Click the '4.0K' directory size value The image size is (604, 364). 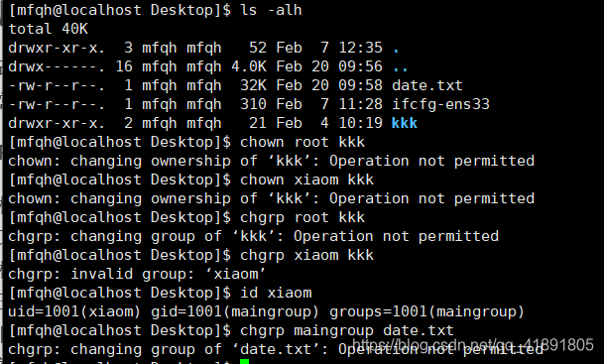click(249, 66)
